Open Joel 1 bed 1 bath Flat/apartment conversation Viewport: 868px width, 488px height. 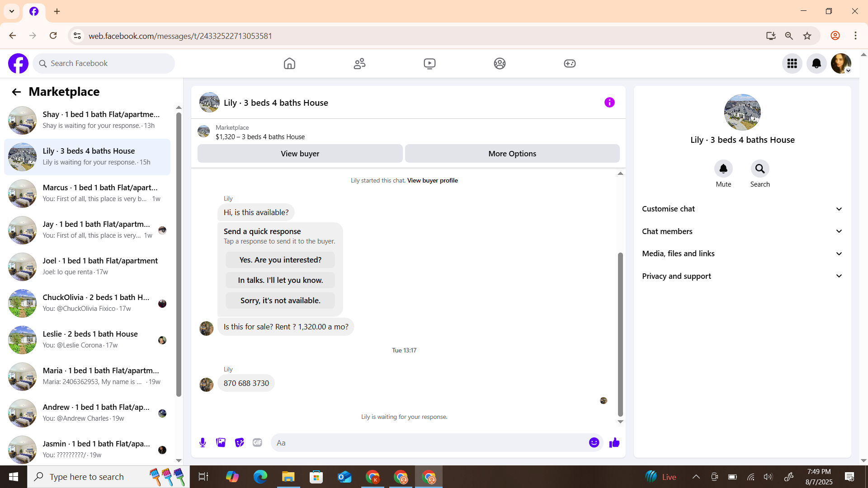tap(87, 267)
